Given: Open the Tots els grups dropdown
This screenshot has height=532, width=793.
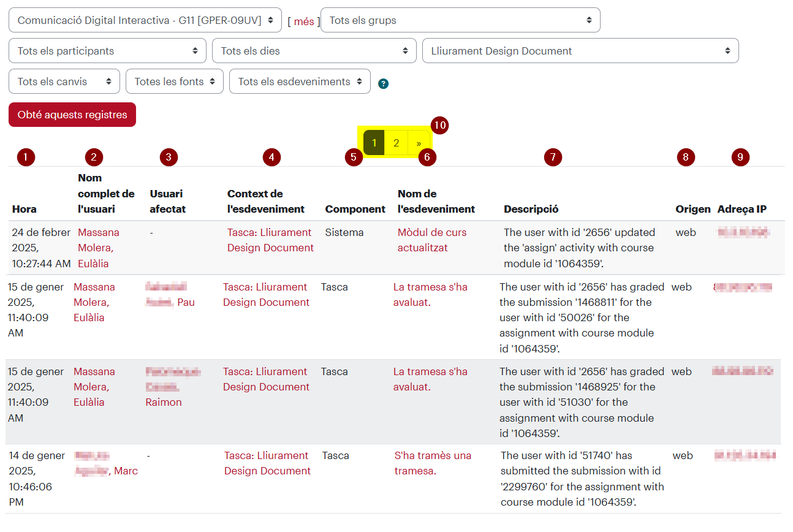Looking at the screenshot, I should coord(460,20).
